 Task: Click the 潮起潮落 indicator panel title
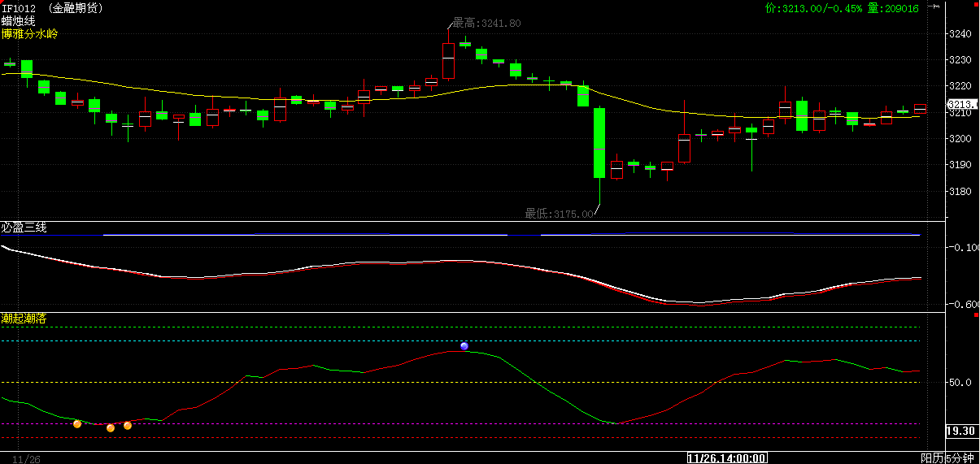(24, 319)
